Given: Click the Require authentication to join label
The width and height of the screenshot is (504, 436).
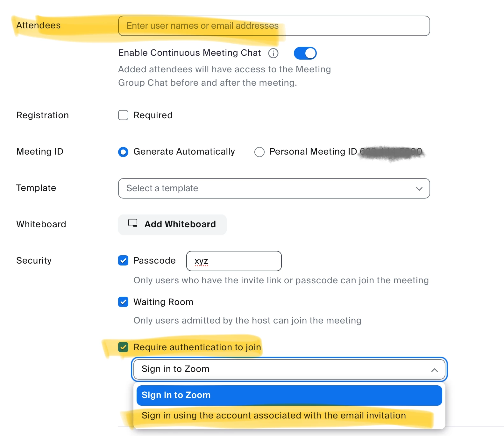Looking at the screenshot, I should coord(197,347).
